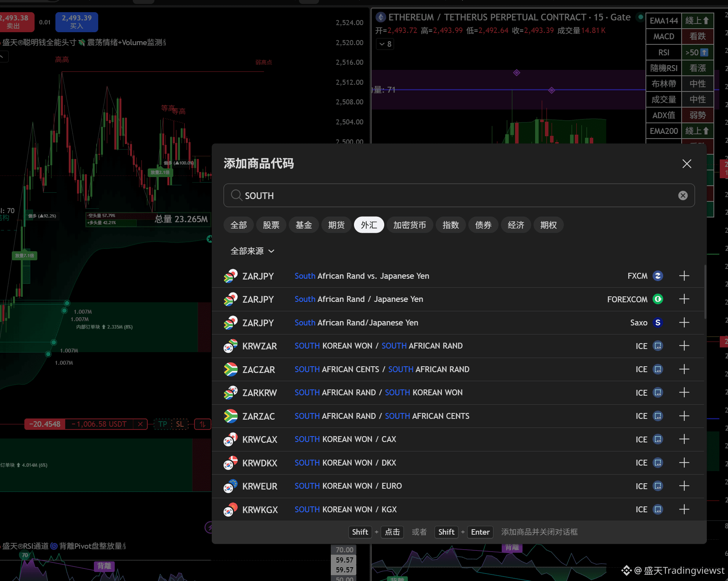Add ZARKRW symbol with plus icon
Screen dimensions: 728x581
684,393
